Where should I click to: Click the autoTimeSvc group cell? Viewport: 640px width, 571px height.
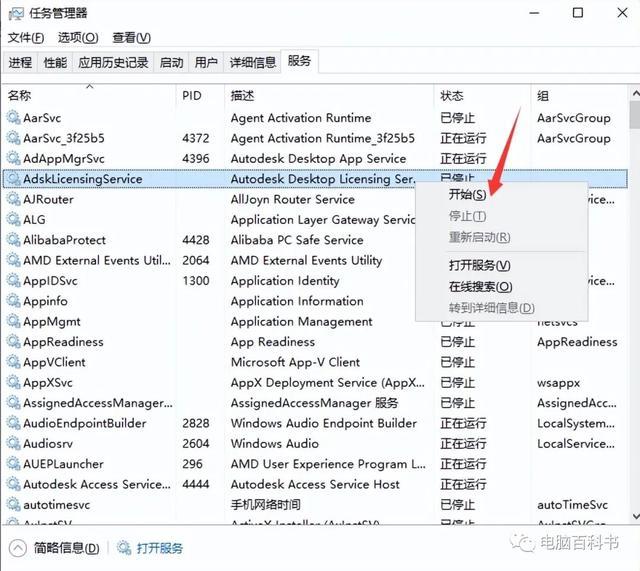click(x=572, y=505)
